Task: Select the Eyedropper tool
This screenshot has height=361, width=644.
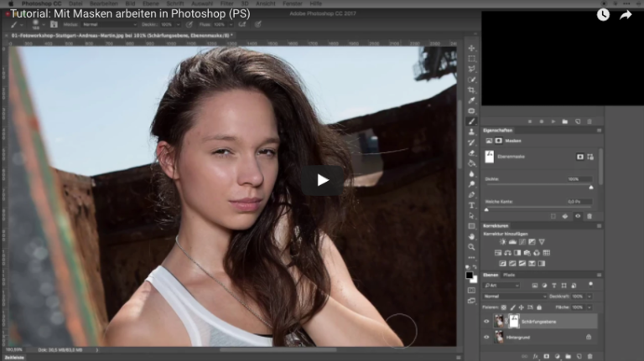Action: [x=471, y=101]
